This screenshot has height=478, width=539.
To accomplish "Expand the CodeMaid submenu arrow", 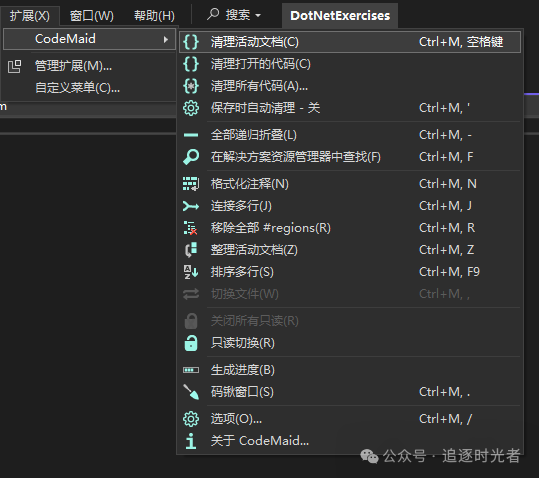I will coord(166,39).
